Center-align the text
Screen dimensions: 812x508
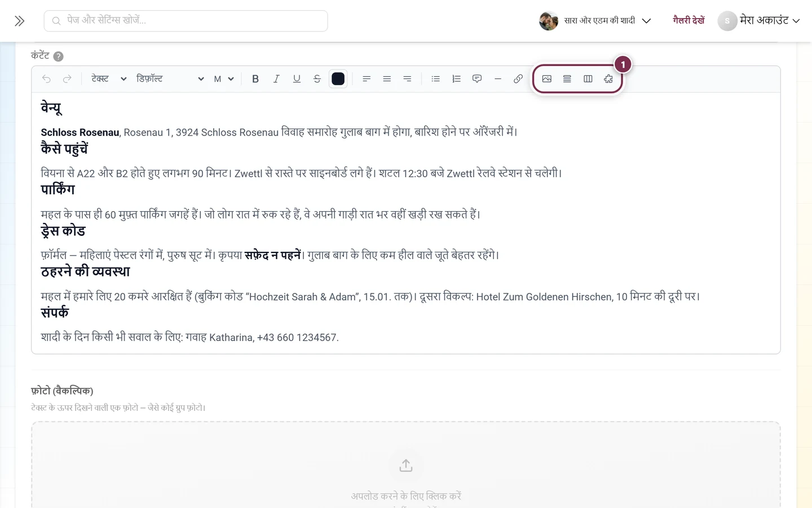click(x=387, y=79)
